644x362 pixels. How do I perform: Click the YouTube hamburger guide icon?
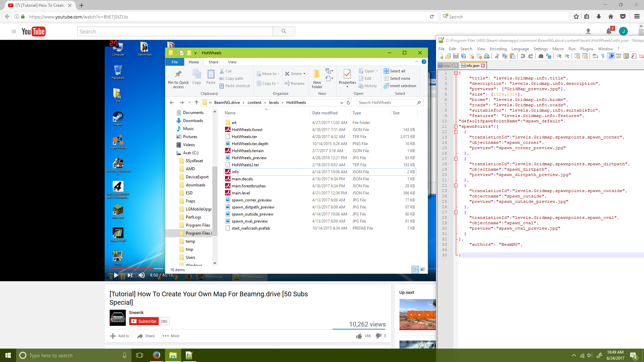tap(14, 32)
